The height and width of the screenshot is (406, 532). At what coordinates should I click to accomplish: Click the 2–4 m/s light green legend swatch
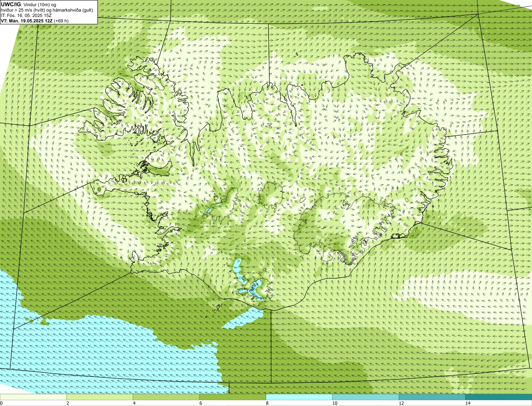[100, 397]
